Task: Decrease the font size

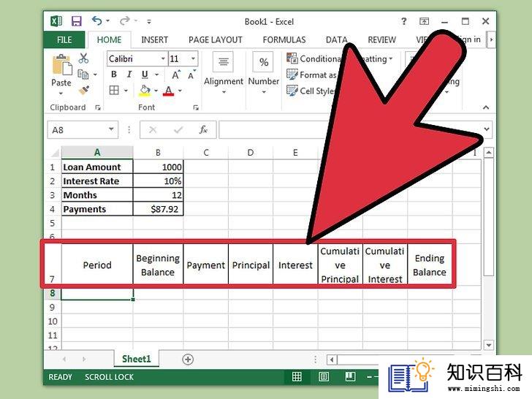Action: 191,75
